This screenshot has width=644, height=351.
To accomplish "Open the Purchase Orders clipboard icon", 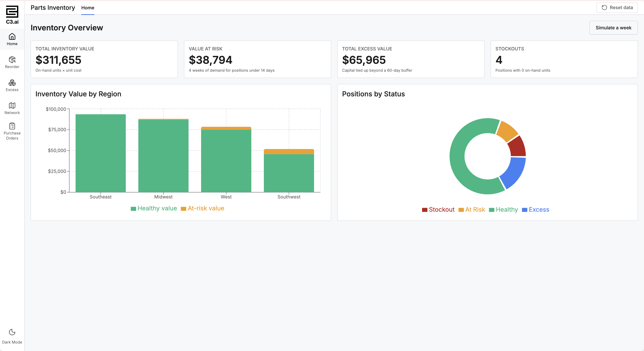I will coord(12,126).
